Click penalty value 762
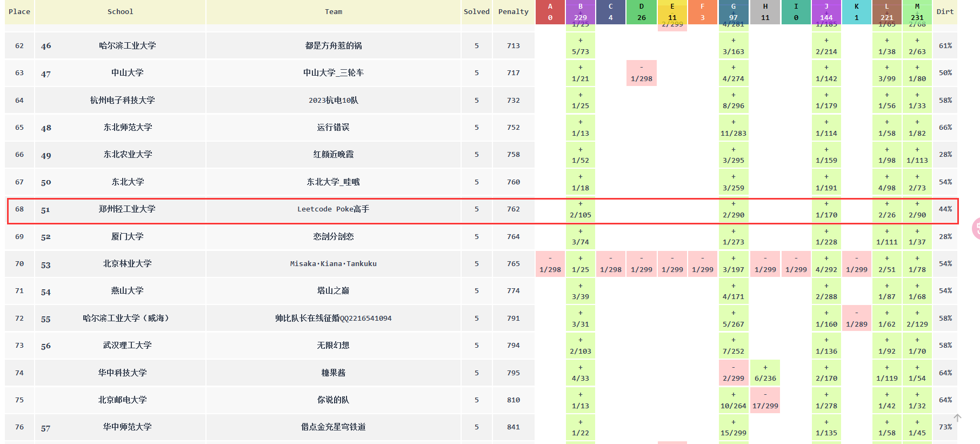 tap(514, 209)
